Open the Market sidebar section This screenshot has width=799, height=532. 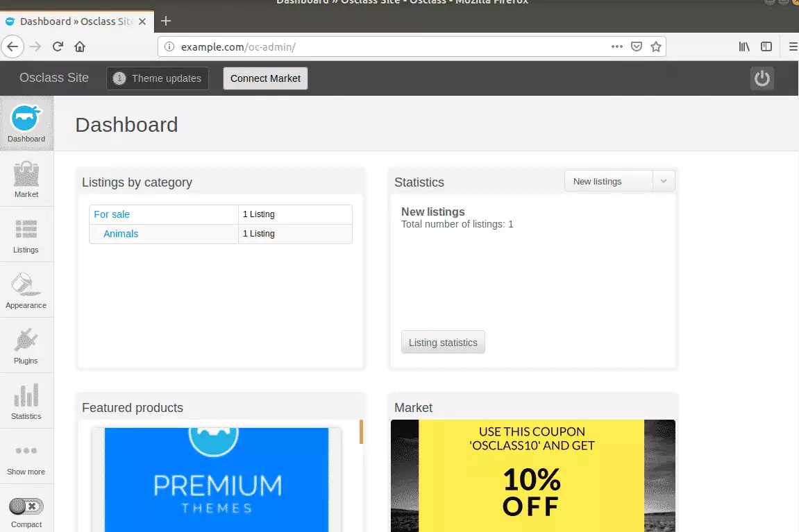point(26,179)
